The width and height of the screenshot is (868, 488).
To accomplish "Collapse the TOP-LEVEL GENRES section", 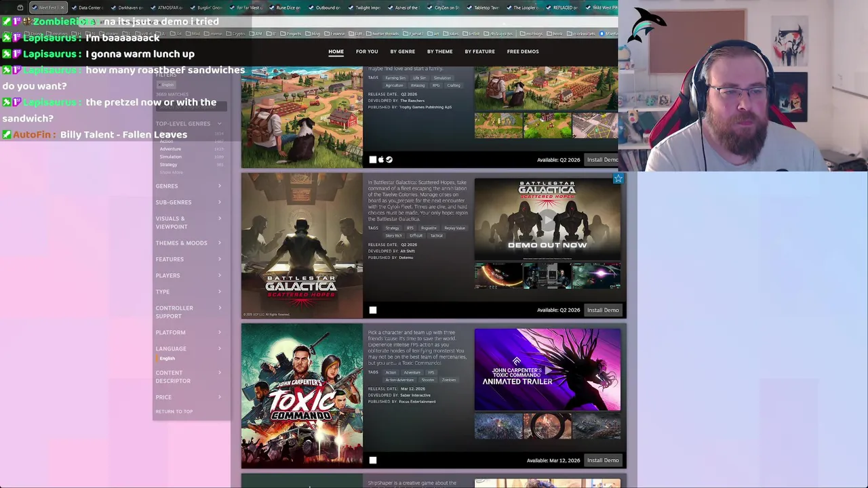I will [189, 124].
